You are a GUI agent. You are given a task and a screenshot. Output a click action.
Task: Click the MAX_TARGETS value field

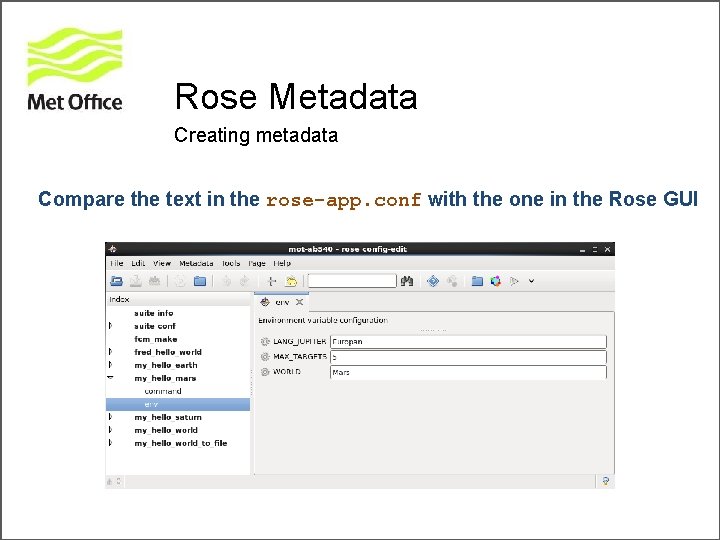pos(468,357)
